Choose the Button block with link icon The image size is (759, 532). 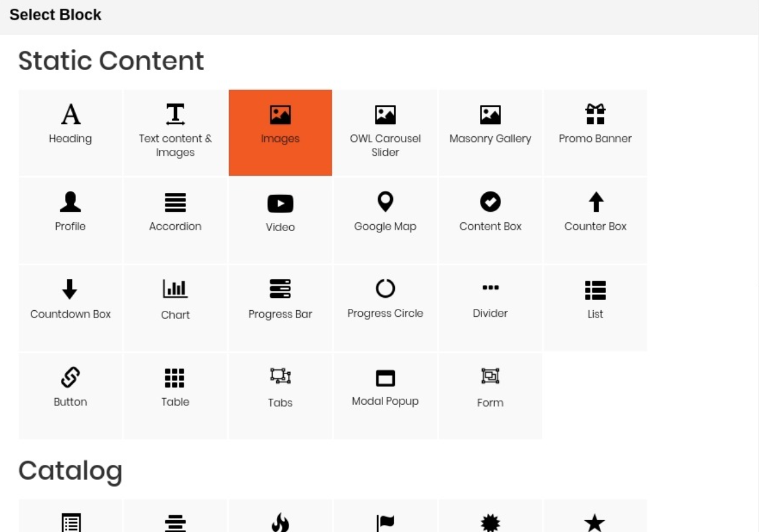click(70, 378)
